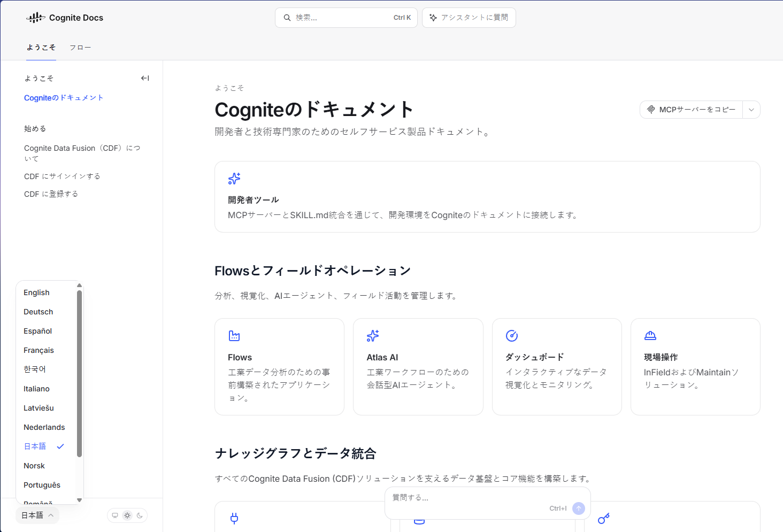Click the plug icon on the bottom-left card
This screenshot has width=783, height=532.
coord(234,518)
